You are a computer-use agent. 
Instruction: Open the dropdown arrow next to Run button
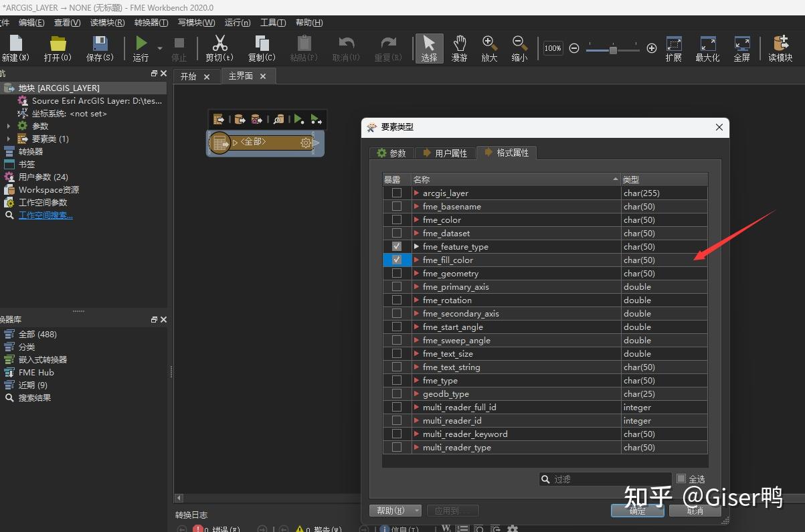coord(160,48)
